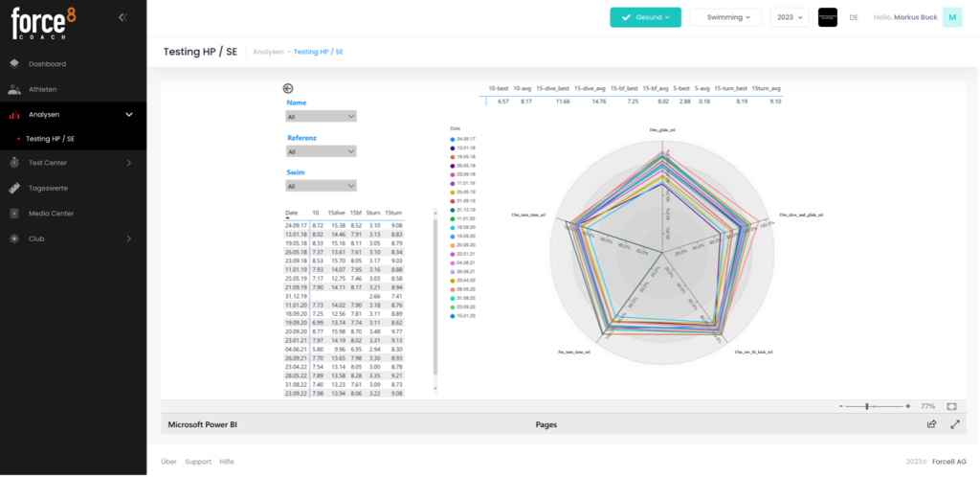The width and height of the screenshot is (980, 477).
Task: Click the zoom out minus icon
Action: click(x=841, y=406)
